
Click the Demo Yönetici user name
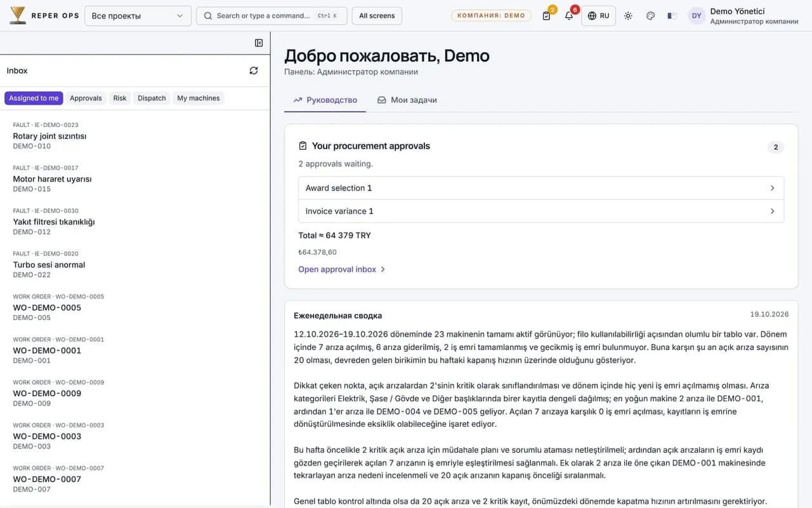click(x=737, y=11)
